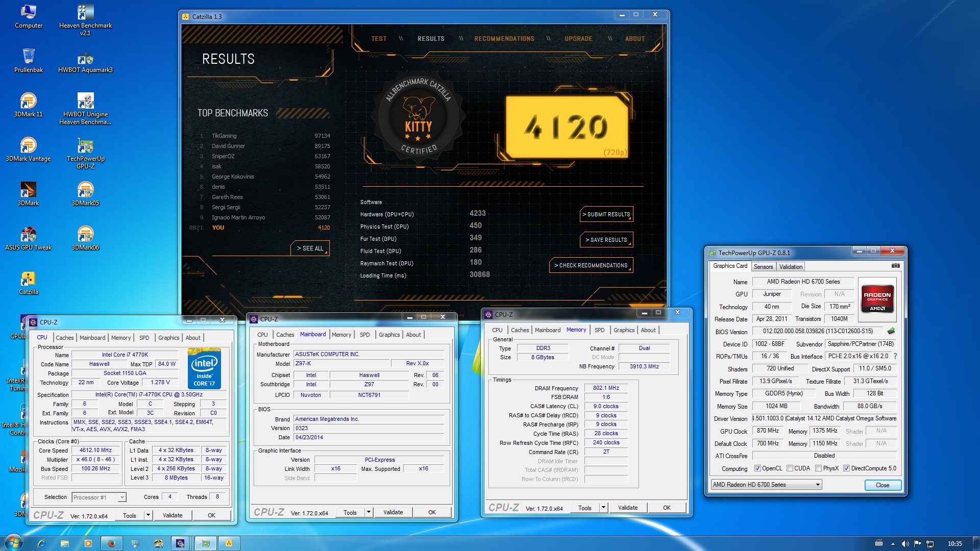Toggle the OpenCL checkbox in GPU-Z
The width and height of the screenshot is (980, 551).
[757, 468]
